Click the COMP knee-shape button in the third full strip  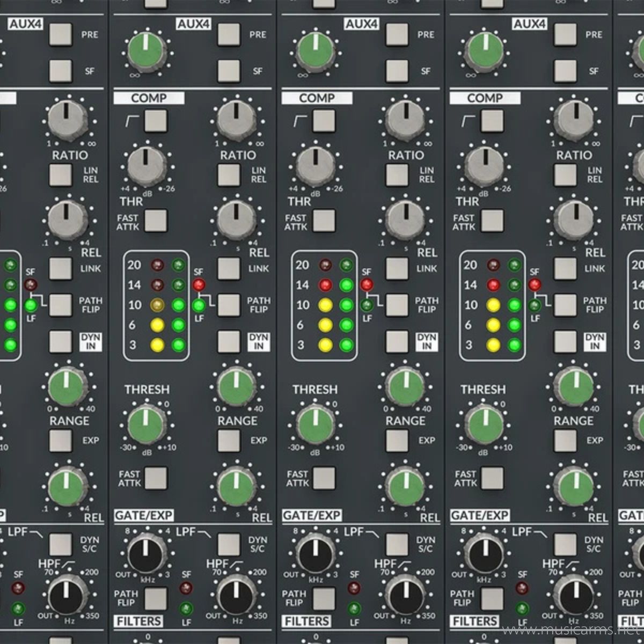coord(492,121)
